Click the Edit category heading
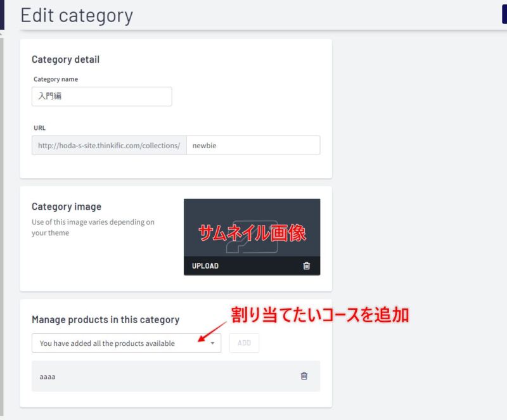Screen dimensions: 507x420 [x=77, y=15]
